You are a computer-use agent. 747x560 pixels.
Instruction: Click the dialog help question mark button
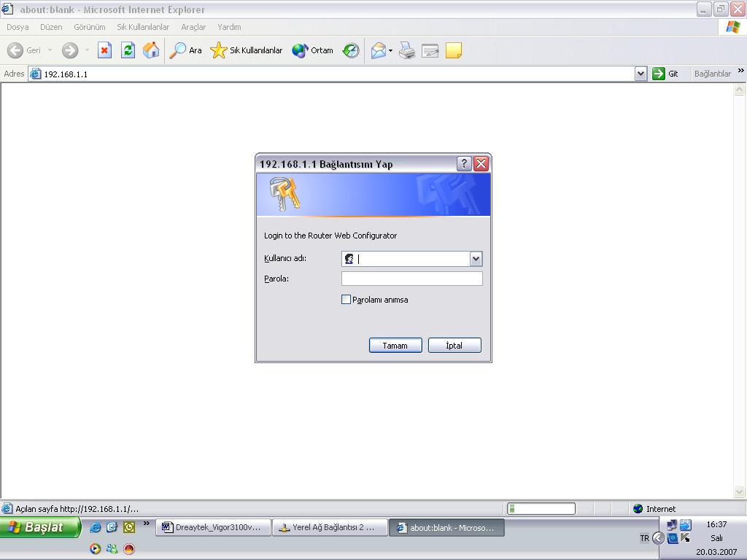464,164
